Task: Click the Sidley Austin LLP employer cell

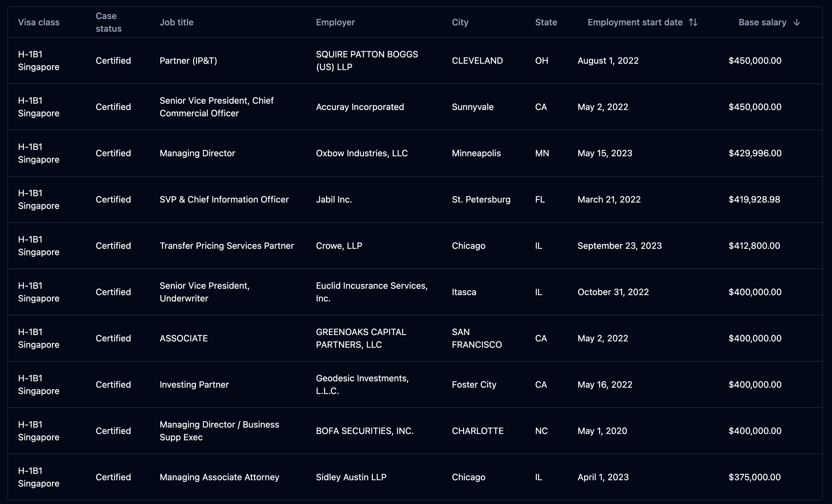Action: [351, 477]
